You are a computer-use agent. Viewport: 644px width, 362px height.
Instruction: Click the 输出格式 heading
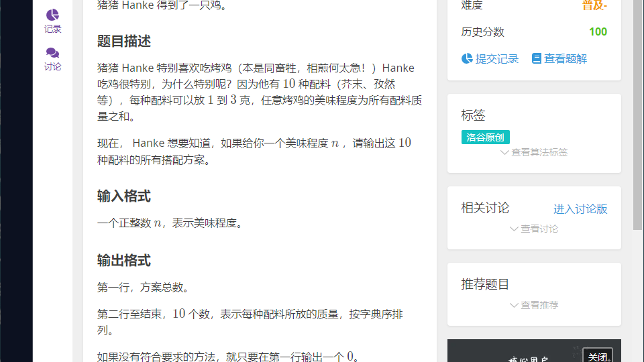coord(124,261)
